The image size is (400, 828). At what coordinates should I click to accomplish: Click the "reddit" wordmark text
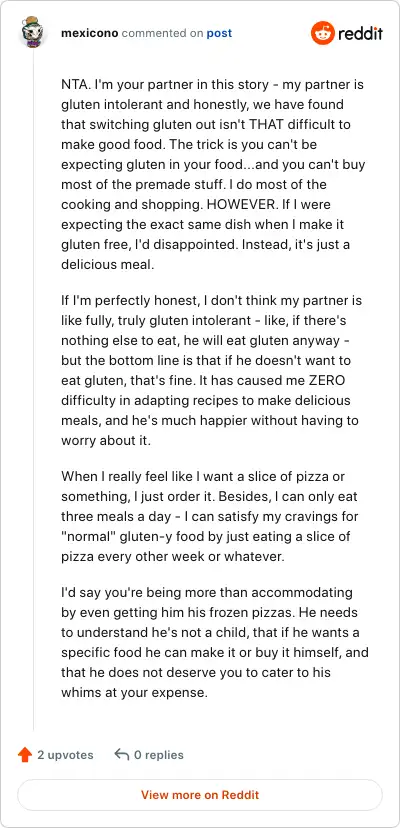coord(360,33)
